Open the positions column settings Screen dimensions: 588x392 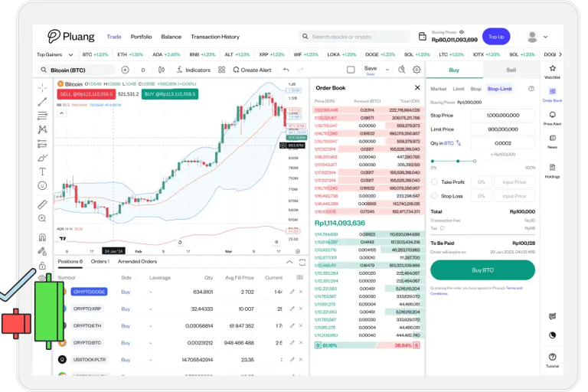point(299,278)
